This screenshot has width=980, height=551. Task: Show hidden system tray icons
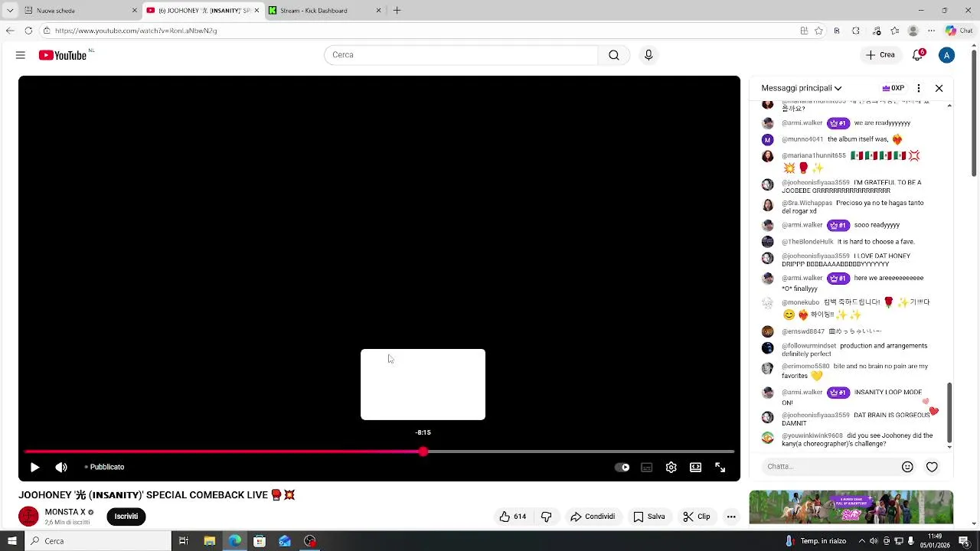pos(861,541)
